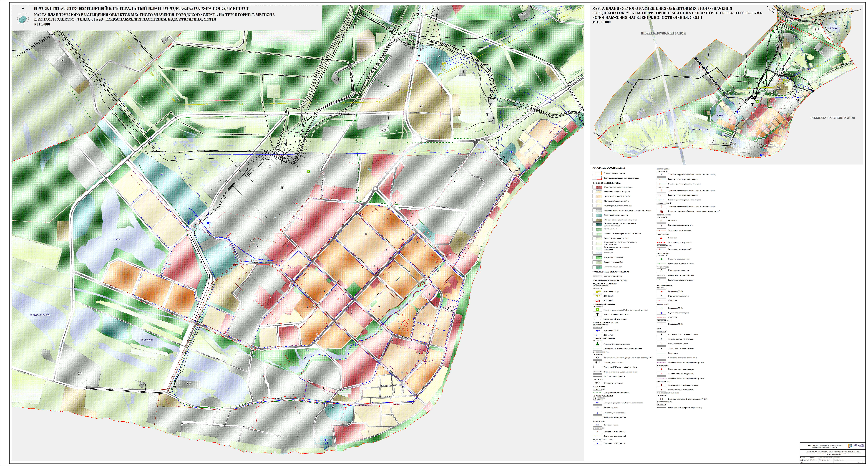This screenshot has width=868, height=466.
Task: Click the 'Линии связи' cyan line symbol
Action: [661, 353]
